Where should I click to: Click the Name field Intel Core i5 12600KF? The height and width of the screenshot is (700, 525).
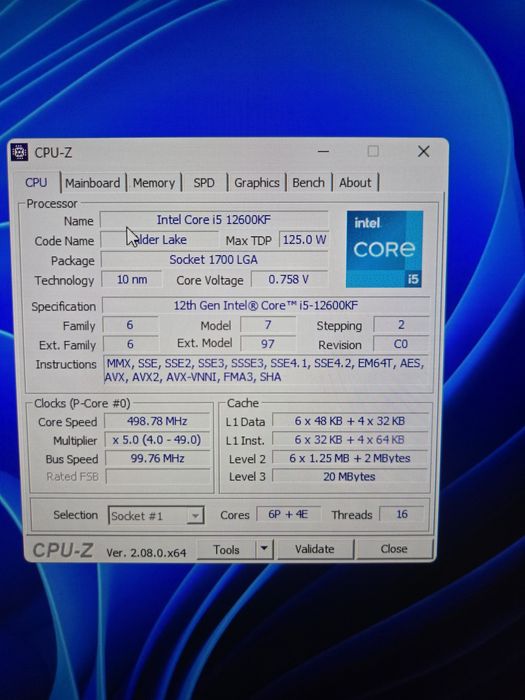pos(214,220)
